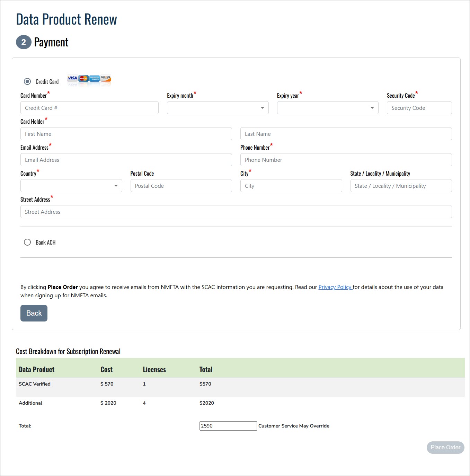Open the Expiry month dropdown
Screen dimensions: 470x476
pyautogui.click(x=218, y=108)
